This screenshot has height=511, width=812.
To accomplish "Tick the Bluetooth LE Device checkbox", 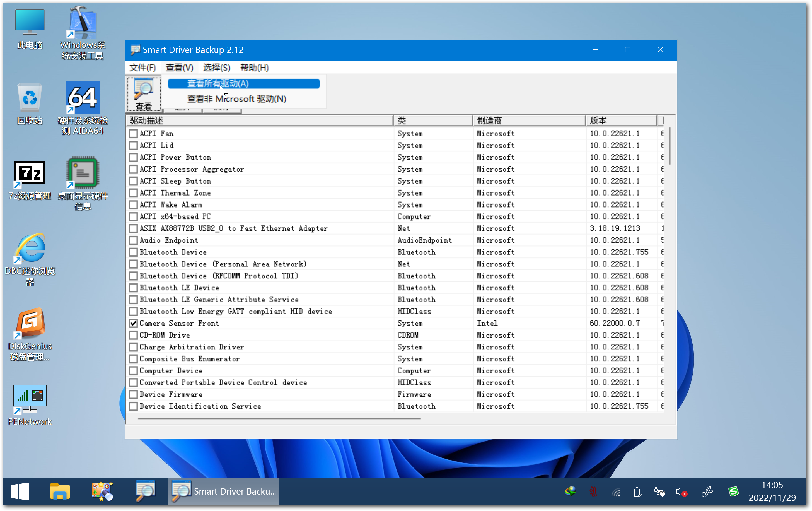I will pos(134,288).
